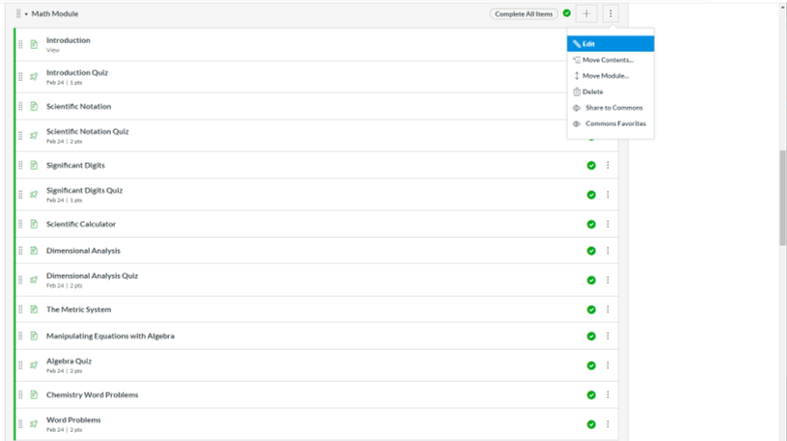Open options kebab for Significant Digits
Image resolution: width=787 pixels, height=441 pixels.
tap(607, 165)
